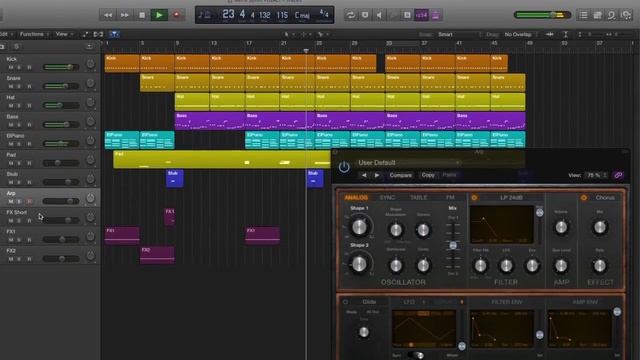Viewport: 640px width, 360px height.
Task: Solo the Snare track
Action: click(x=19, y=87)
